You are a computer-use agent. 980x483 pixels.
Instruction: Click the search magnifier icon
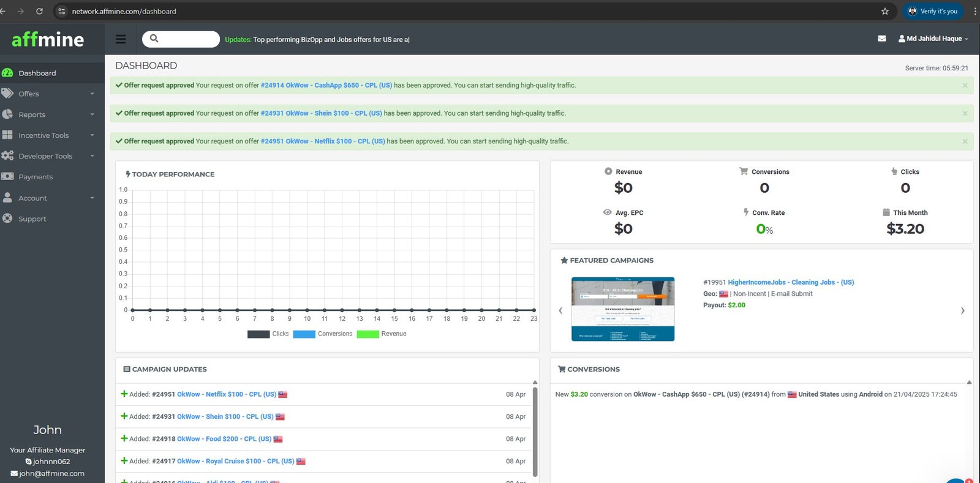click(154, 39)
